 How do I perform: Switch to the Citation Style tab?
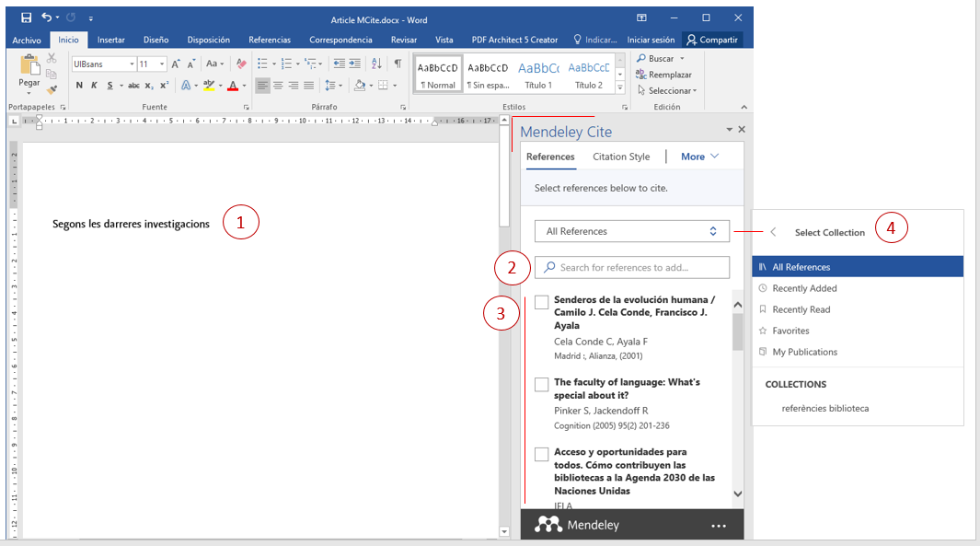[x=621, y=157]
